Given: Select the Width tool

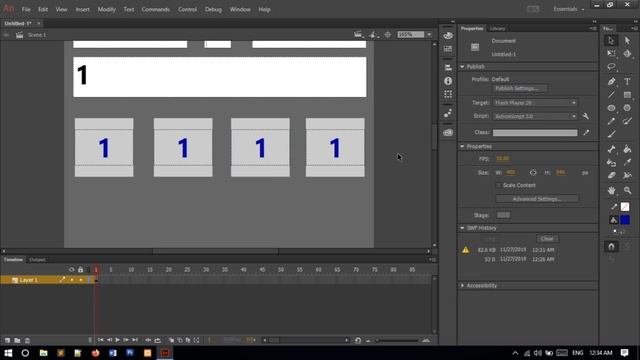Looking at the screenshot, I should coord(627,176).
